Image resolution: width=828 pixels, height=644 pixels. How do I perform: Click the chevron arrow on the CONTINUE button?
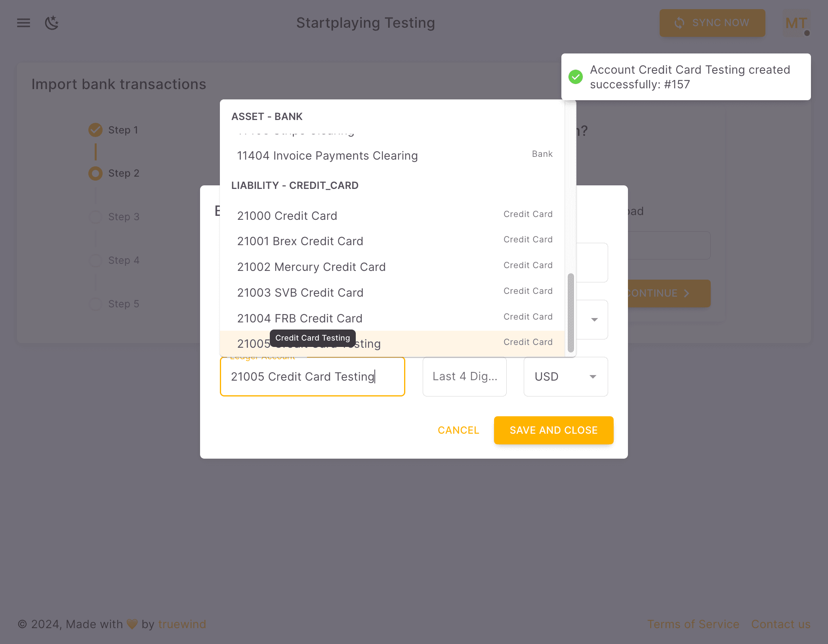coord(687,293)
